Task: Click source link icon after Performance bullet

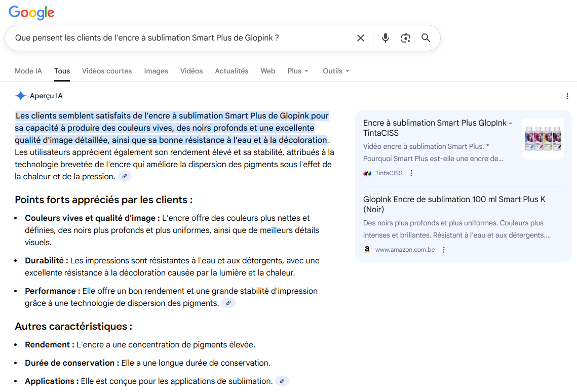Action: pyautogui.click(x=228, y=303)
